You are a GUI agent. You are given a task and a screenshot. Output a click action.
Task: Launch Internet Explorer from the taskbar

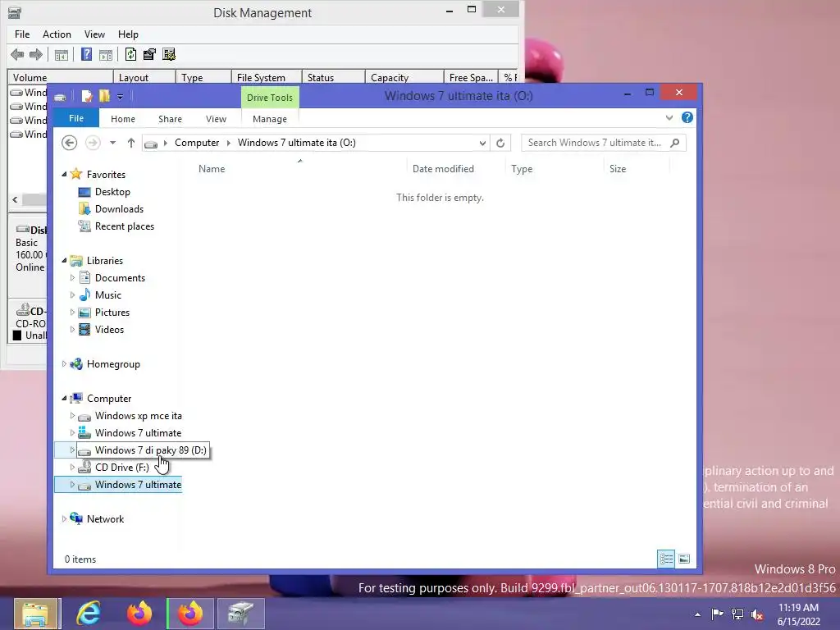coord(89,614)
